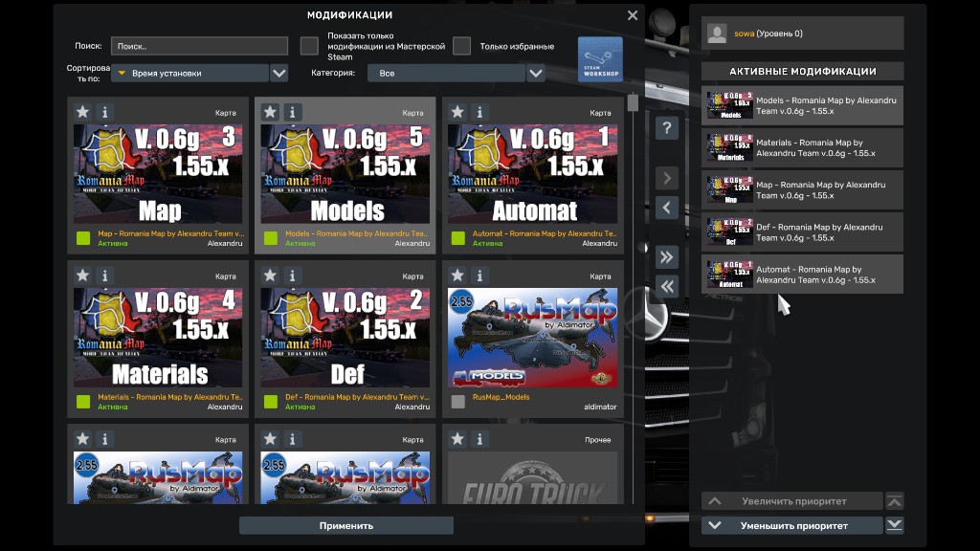980x551 pixels.
Task: Open info for the Euro Truck 'Прочее' mod
Action: 480,439
